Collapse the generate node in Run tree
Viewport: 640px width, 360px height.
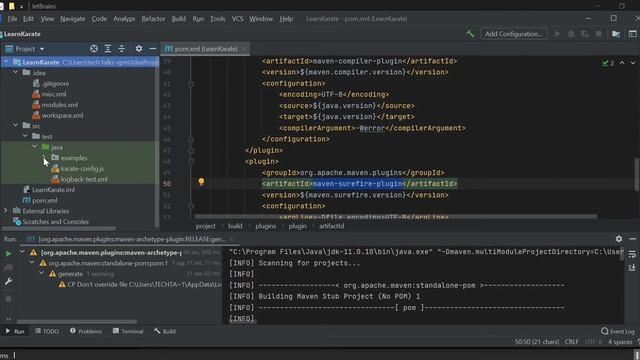(42, 273)
